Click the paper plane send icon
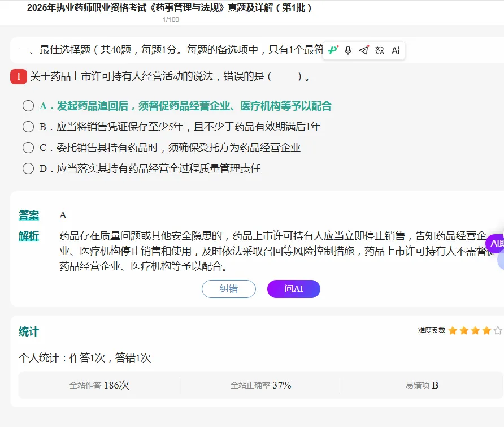504x427 pixels. coord(364,50)
